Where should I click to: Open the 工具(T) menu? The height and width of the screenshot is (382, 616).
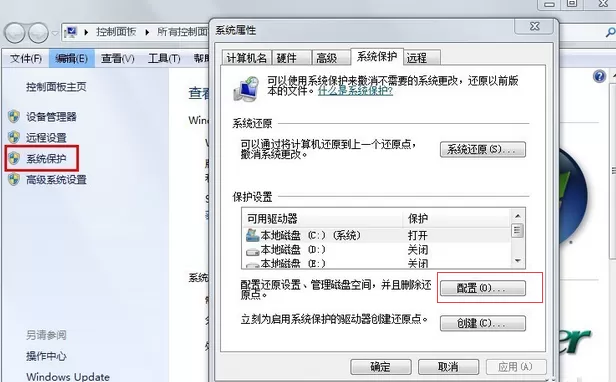pos(164,59)
